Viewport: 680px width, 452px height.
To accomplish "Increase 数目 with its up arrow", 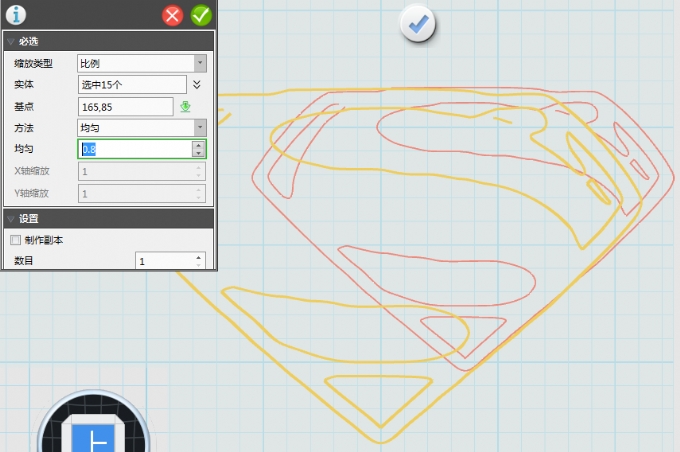I will (199, 257).
